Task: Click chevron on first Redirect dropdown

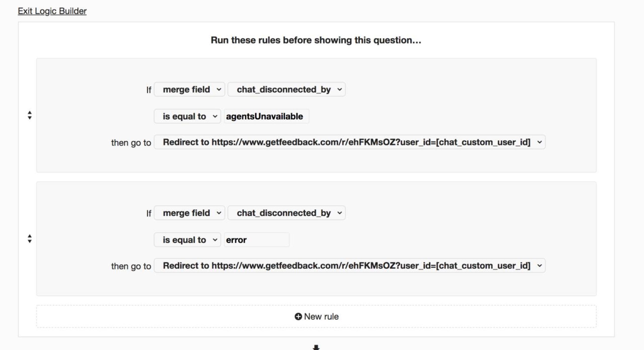Action: coord(539,142)
